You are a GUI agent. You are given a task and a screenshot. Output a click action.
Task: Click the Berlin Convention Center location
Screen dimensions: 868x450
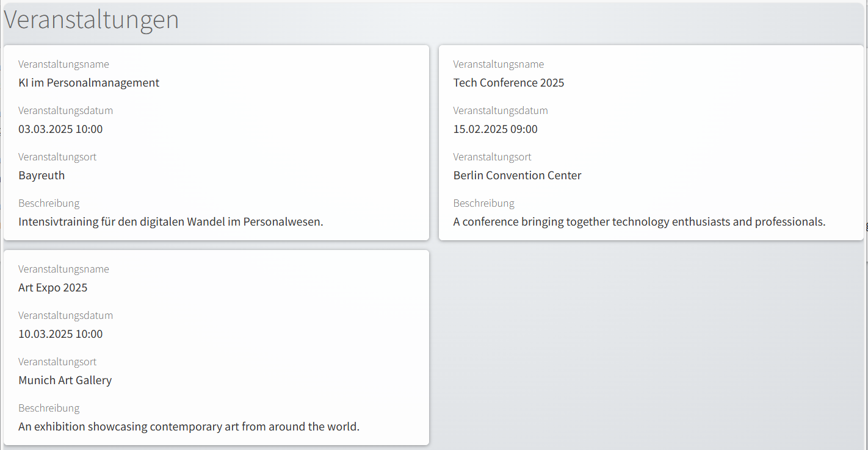[517, 176]
